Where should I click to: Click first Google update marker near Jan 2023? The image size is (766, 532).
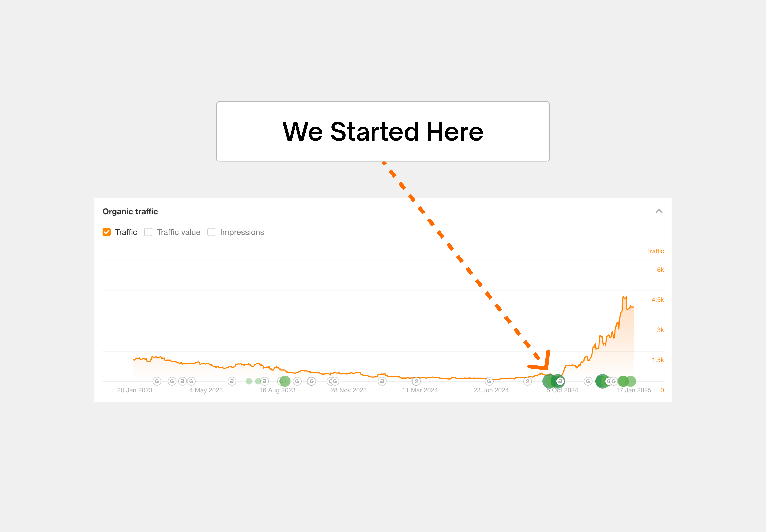(157, 381)
